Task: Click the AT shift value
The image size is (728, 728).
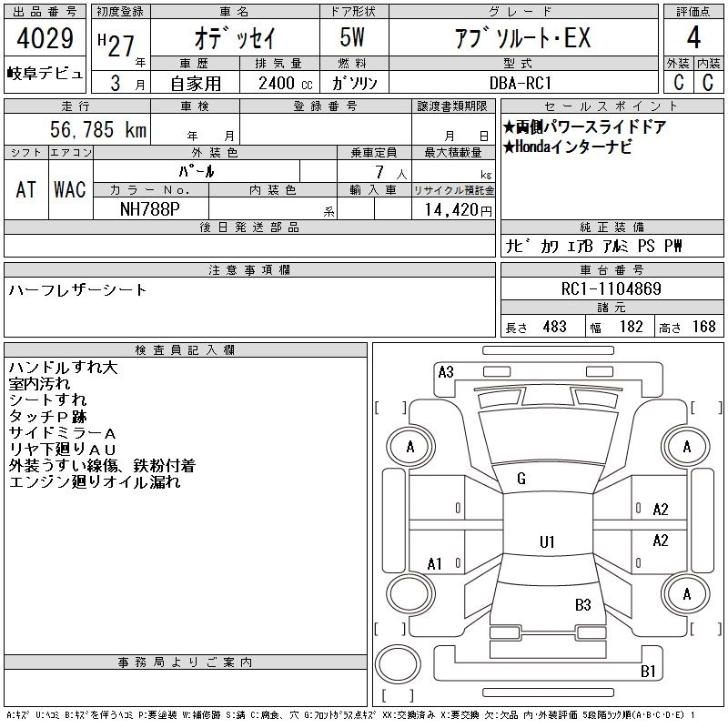Action: (x=26, y=189)
